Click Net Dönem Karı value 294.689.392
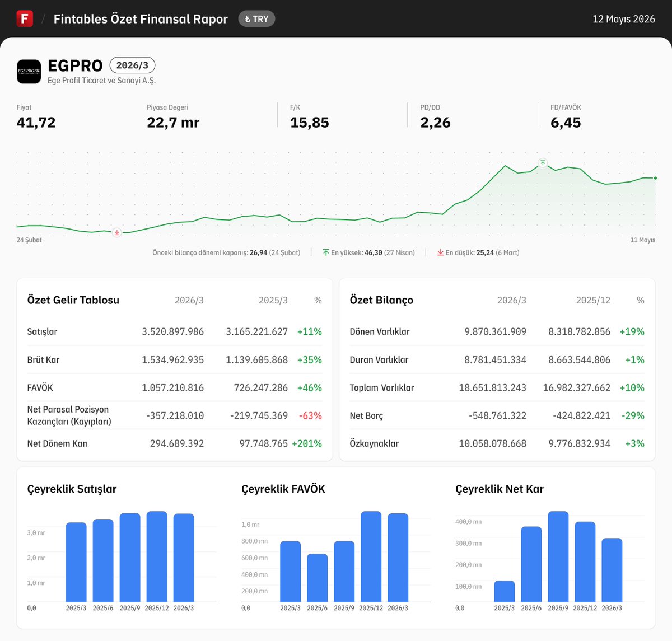Image resolution: width=672 pixels, height=641 pixels. pos(177,443)
